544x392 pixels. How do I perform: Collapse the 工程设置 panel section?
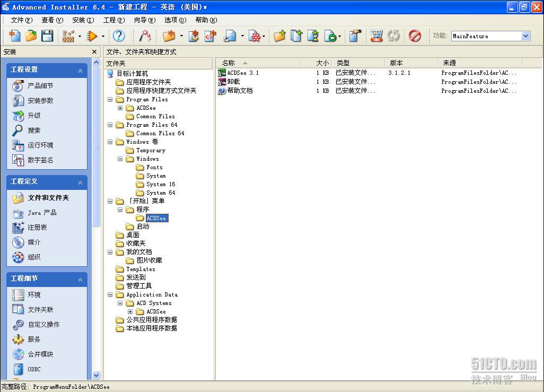point(80,71)
